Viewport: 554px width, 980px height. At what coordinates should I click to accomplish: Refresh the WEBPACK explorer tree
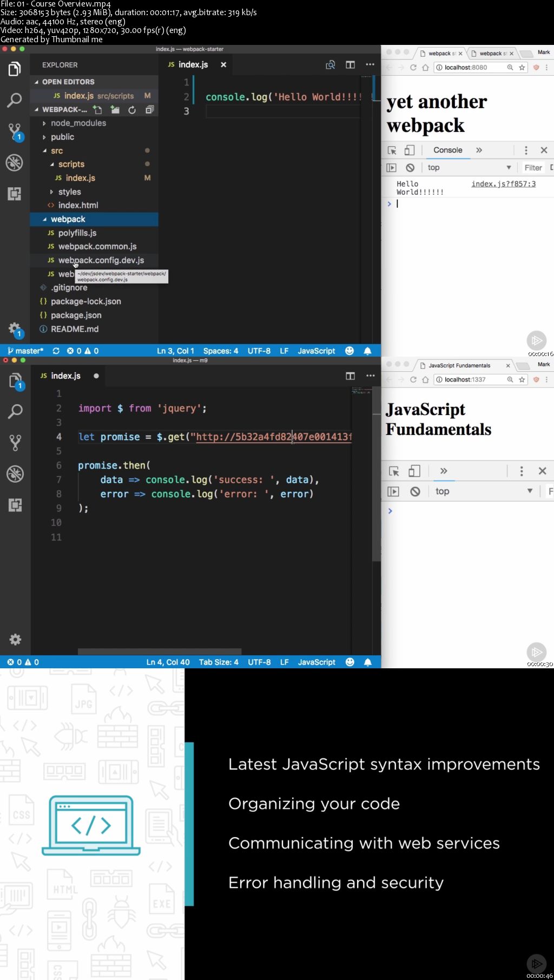coord(132,110)
